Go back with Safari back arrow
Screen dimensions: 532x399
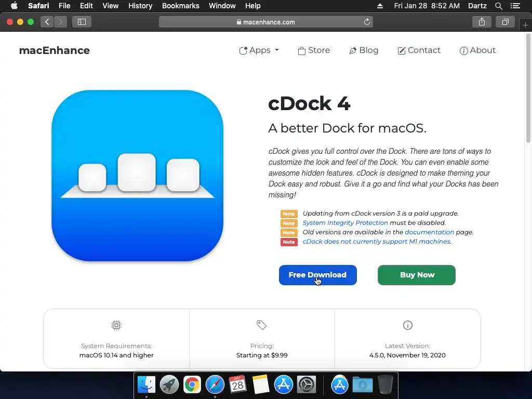pos(47,22)
